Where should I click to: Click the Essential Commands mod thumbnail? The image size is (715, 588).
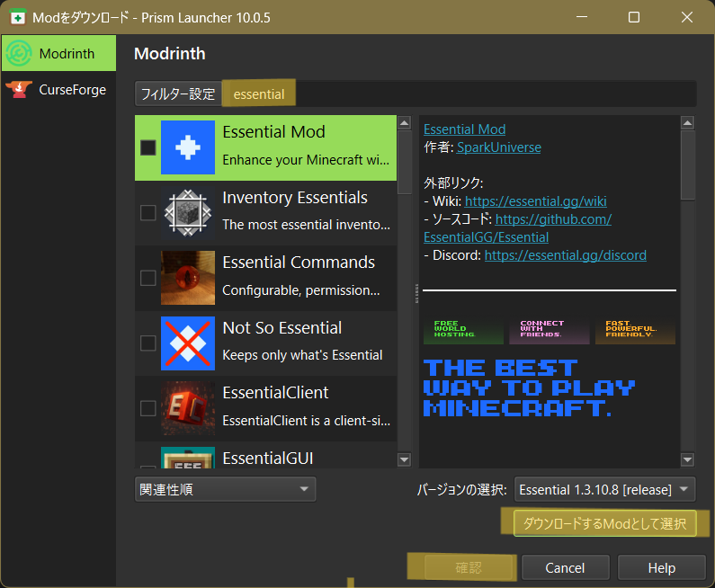coord(188,278)
